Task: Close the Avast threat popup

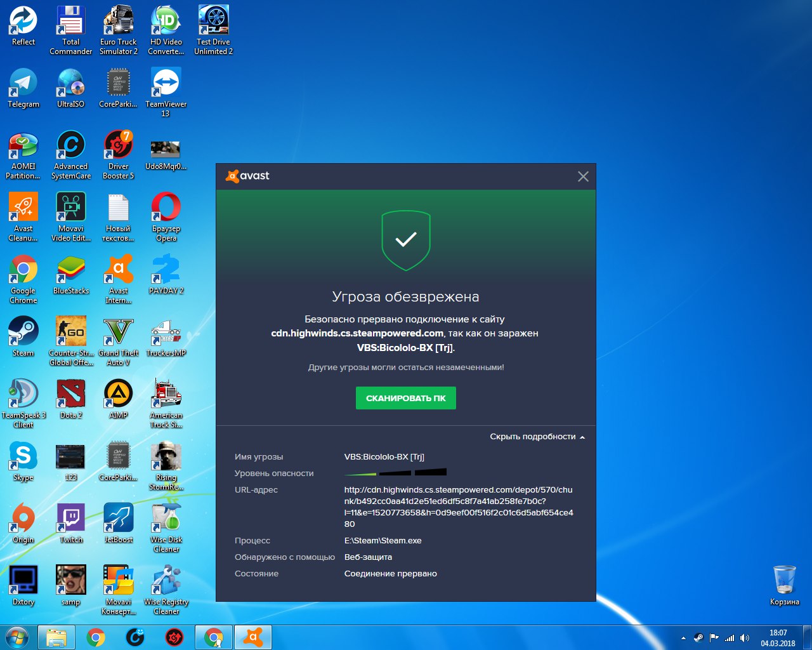Action: click(x=583, y=176)
